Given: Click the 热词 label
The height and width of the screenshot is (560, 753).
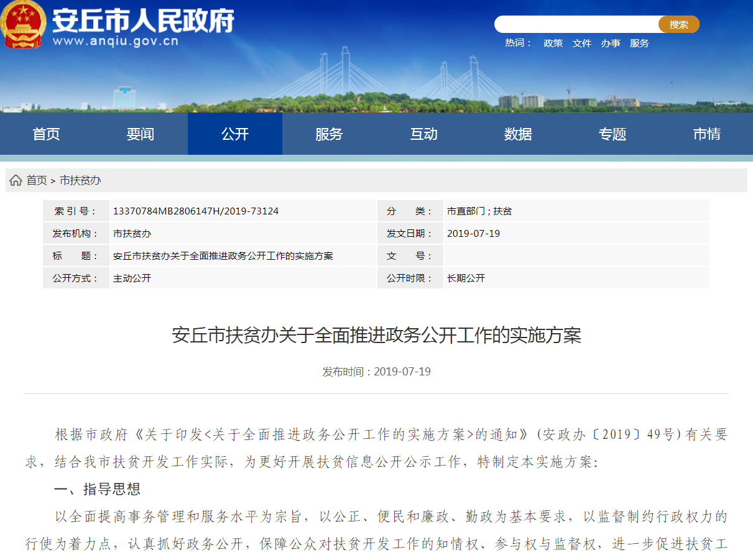Looking at the screenshot, I should (x=519, y=43).
